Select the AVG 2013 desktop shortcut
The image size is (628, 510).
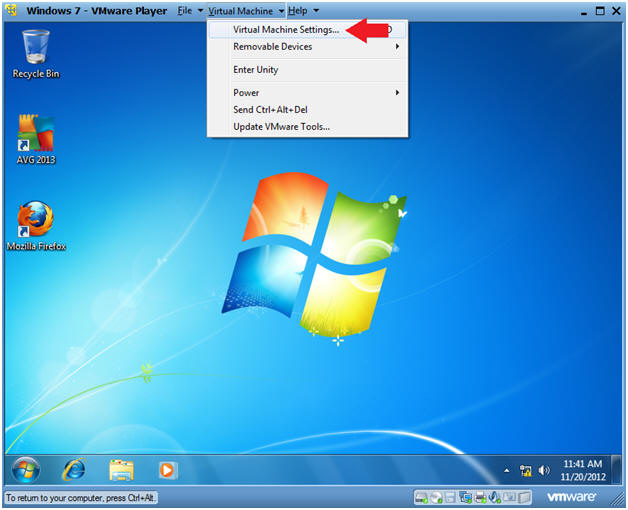(36, 139)
